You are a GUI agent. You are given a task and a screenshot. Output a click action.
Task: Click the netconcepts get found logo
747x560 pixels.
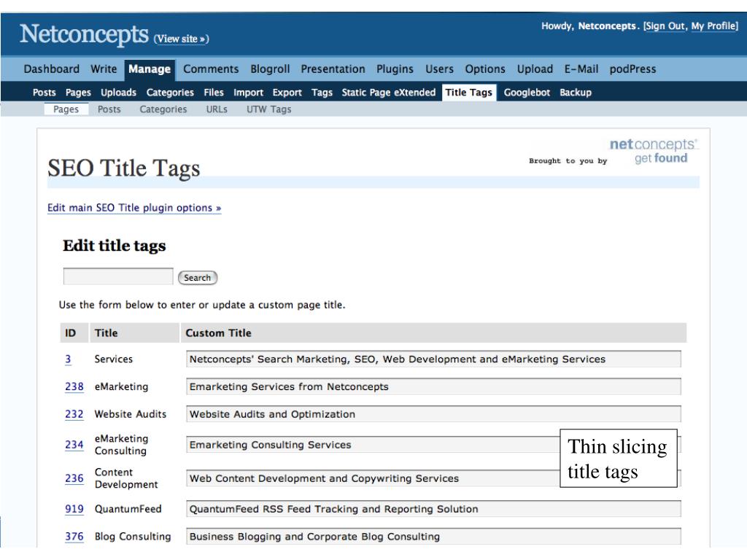point(653,150)
